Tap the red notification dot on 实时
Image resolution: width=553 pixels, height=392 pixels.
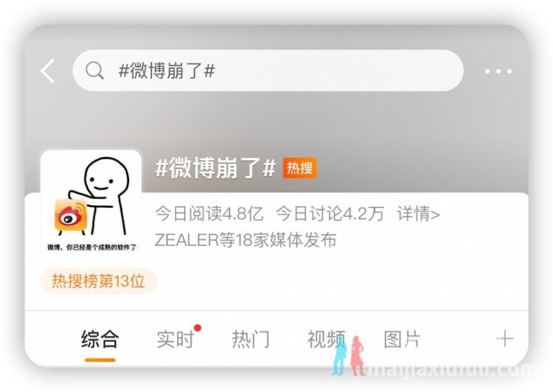click(198, 328)
